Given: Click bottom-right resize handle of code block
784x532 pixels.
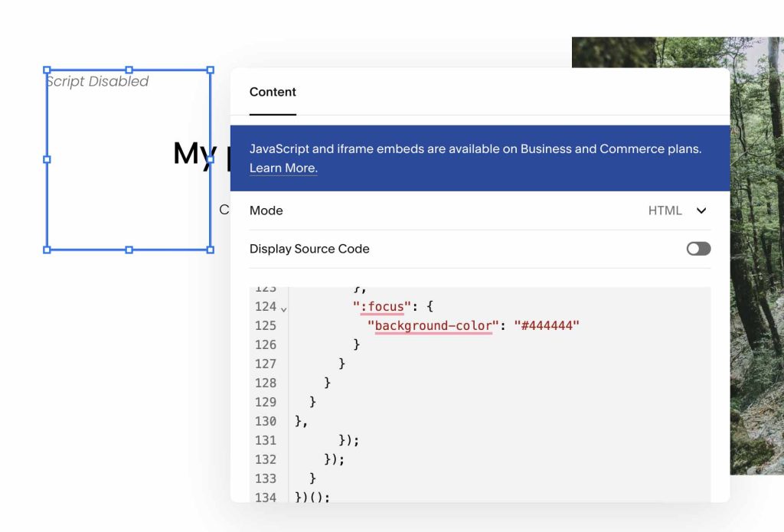Looking at the screenshot, I should [x=211, y=250].
